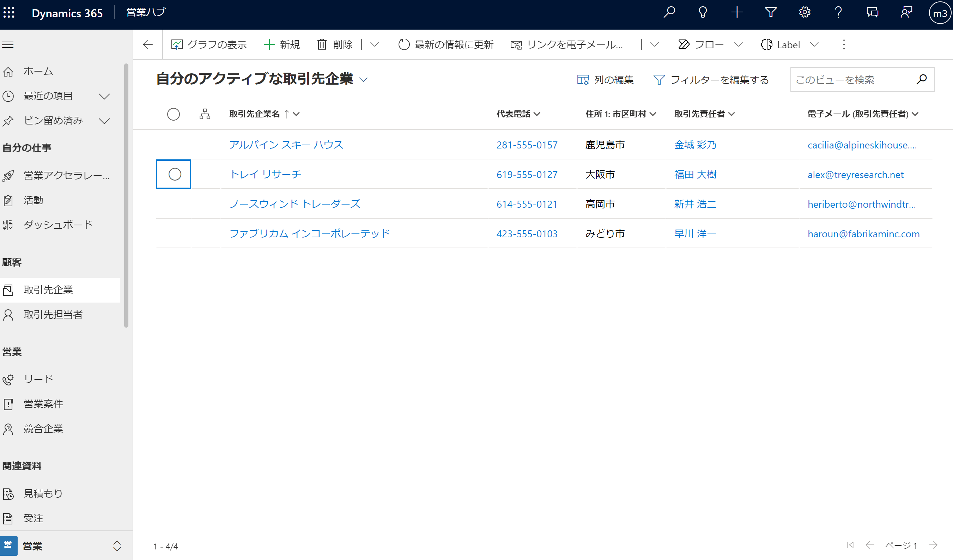Screen dimensions: 953x560
Task: Open global search magnifier icon
Action: 669,13
